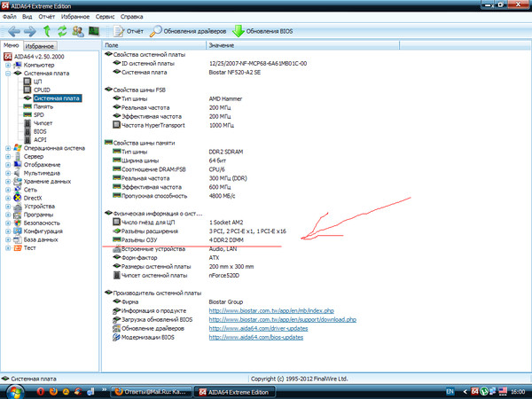The width and height of the screenshot is (532, 399).
Task: Click the AIDA64 Extreme Edition taskbar button
Action: pyautogui.click(x=235, y=392)
